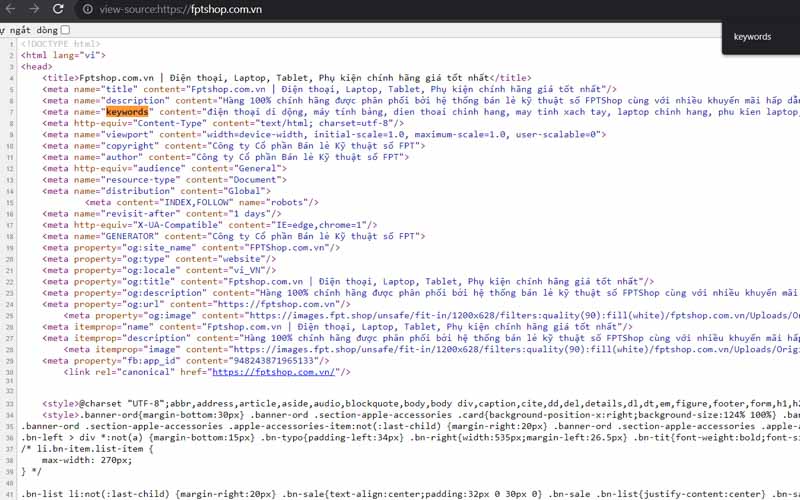Click the itemprop="name" meta line
Image resolution: width=800 pixels, height=500 pixels.
click(x=337, y=327)
